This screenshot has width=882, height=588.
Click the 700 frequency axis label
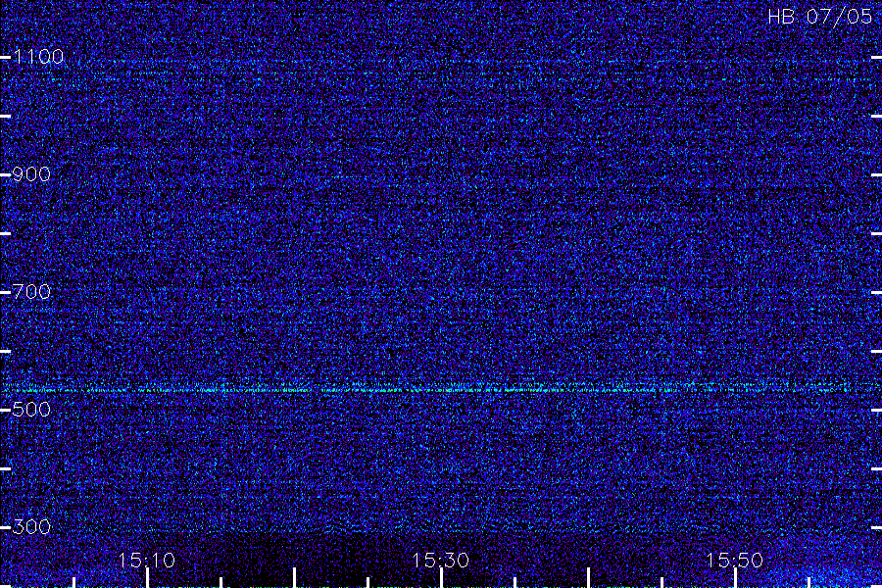pyautogui.click(x=31, y=291)
